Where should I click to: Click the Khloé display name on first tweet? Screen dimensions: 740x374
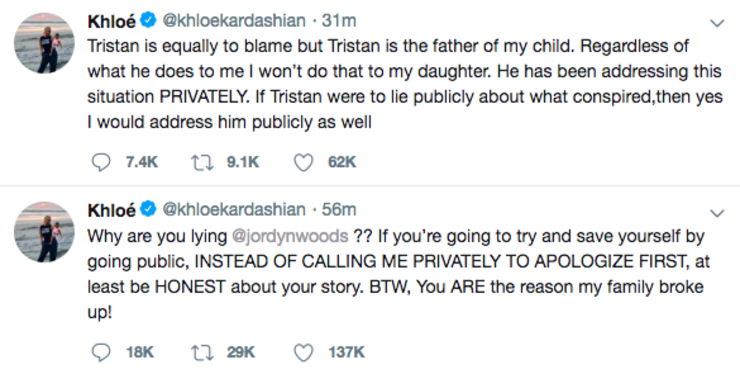pos(112,21)
